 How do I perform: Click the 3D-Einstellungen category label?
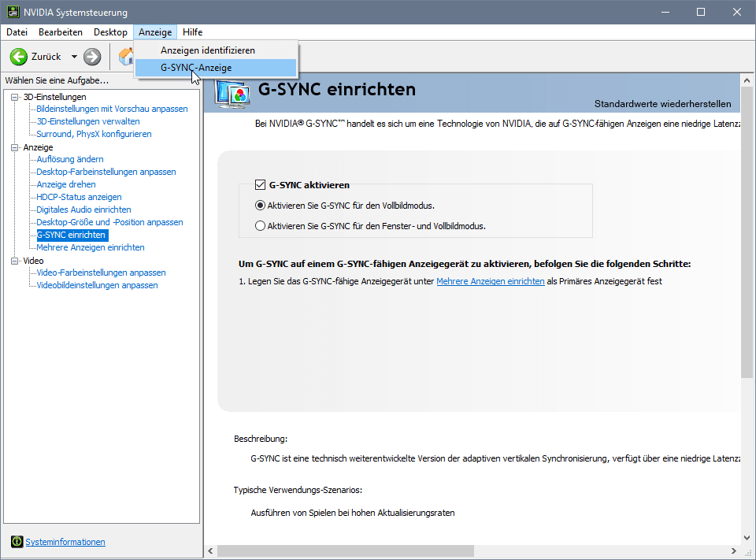click(x=55, y=97)
